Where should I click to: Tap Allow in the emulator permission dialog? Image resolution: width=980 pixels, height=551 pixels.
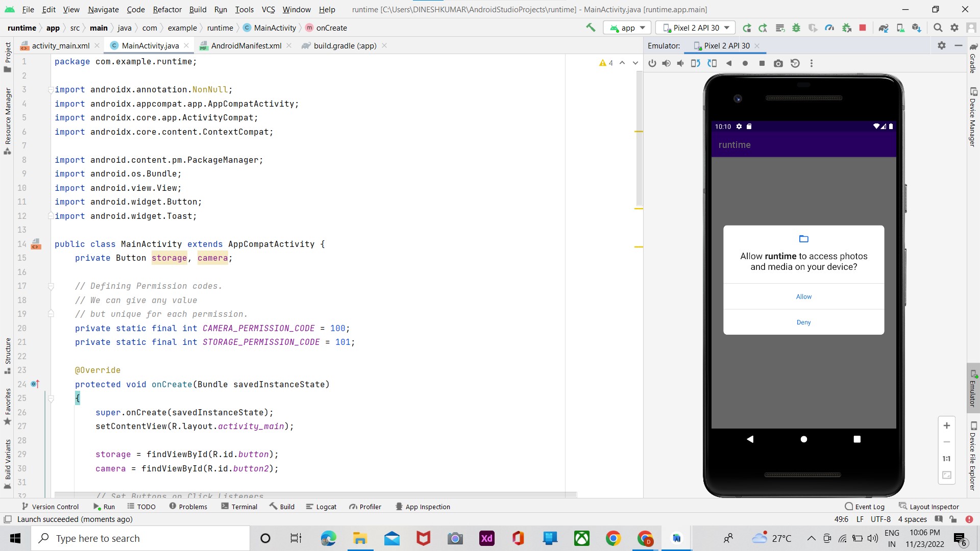pos(803,296)
